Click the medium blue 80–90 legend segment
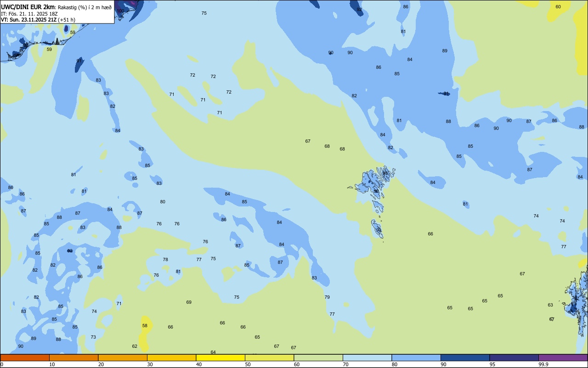The width and height of the screenshot is (588, 368). coord(416,357)
